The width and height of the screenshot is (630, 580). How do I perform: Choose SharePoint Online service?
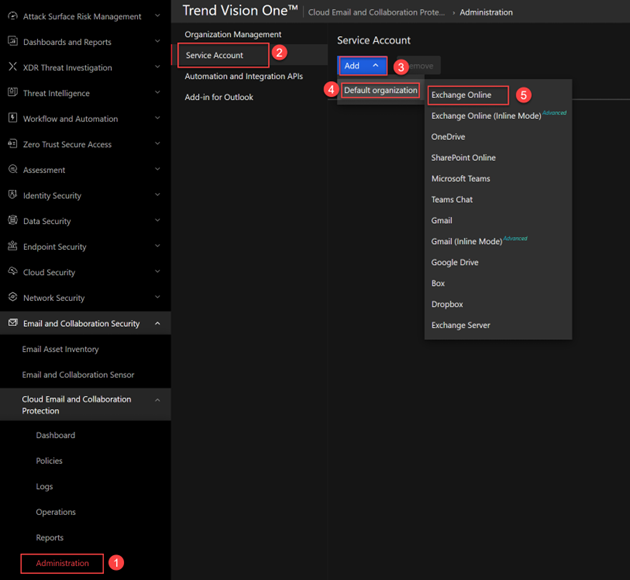coord(463,158)
